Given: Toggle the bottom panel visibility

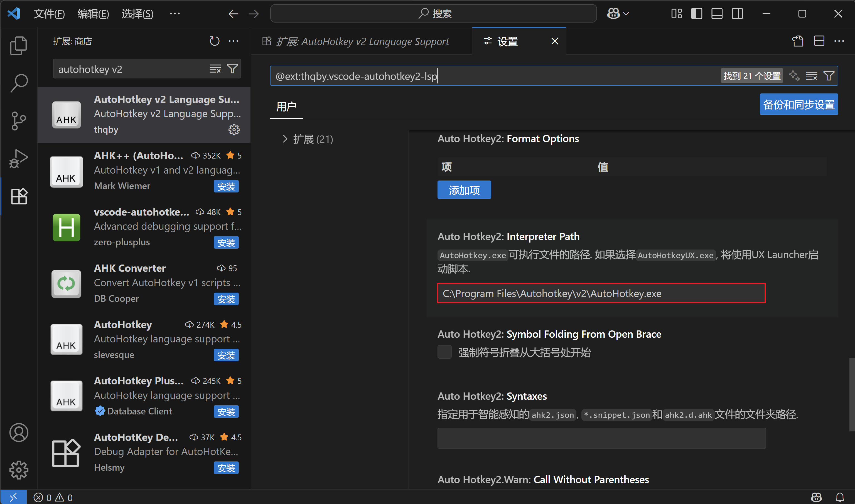Looking at the screenshot, I should 717,14.
